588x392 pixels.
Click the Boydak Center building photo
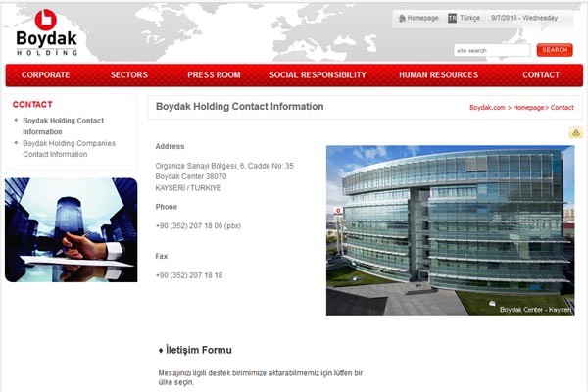pyautogui.click(x=450, y=230)
